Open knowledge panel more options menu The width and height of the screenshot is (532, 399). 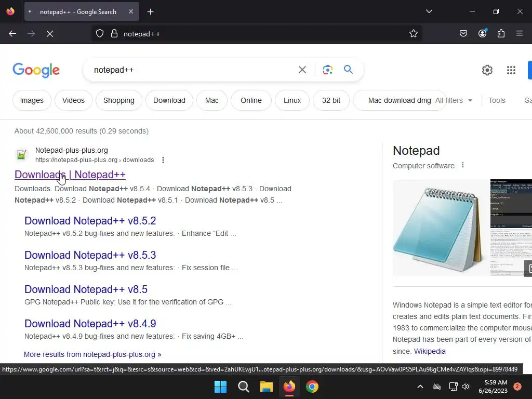tap(463, 165)
